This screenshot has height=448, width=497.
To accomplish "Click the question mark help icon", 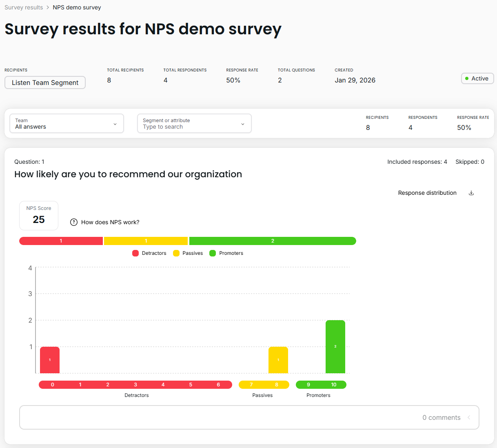I will [74, 222].
